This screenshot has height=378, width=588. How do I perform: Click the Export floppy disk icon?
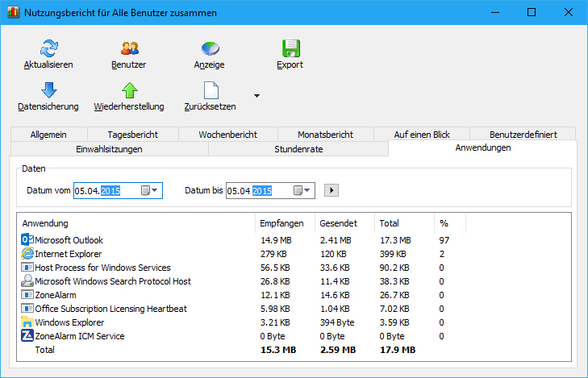pyautogui.click(x=291, y=48)
